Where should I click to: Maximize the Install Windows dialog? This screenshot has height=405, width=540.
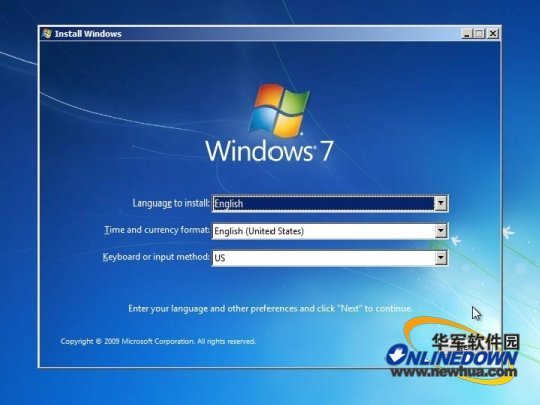[479, 33]
